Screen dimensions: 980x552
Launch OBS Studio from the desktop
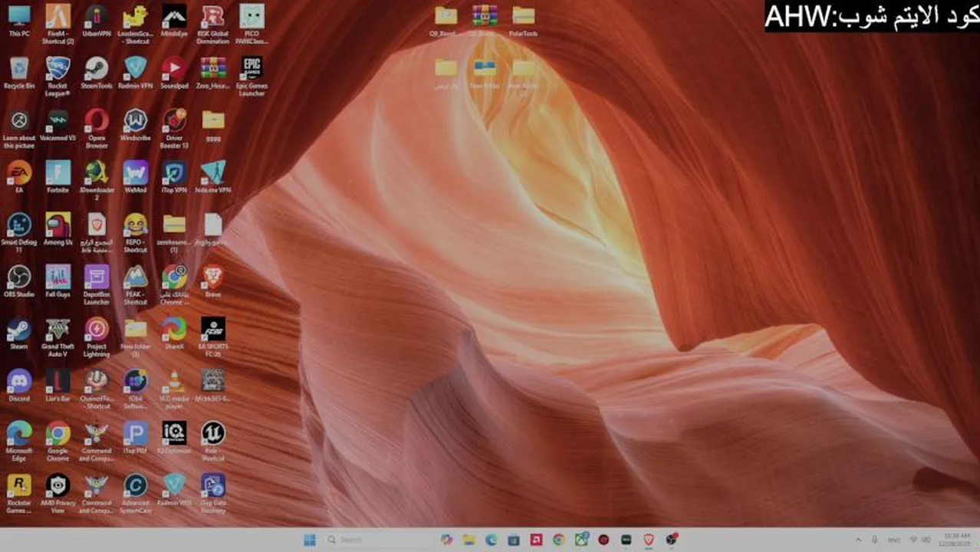pos(19,281)
